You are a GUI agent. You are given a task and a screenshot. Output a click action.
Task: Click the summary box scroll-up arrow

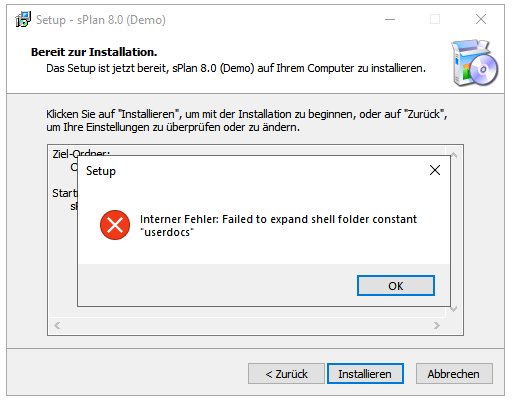coord(454,155)
